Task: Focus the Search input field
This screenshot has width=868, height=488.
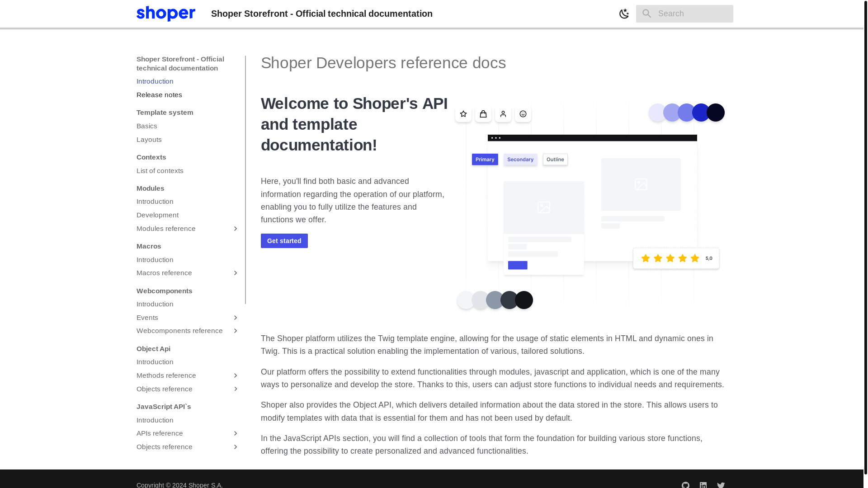Action: coord(684,14)
